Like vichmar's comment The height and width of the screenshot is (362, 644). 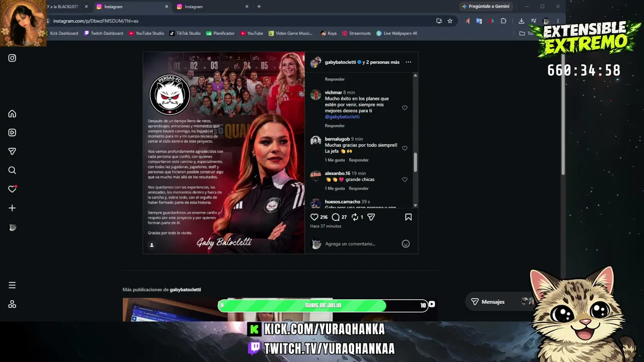(405, 108)
